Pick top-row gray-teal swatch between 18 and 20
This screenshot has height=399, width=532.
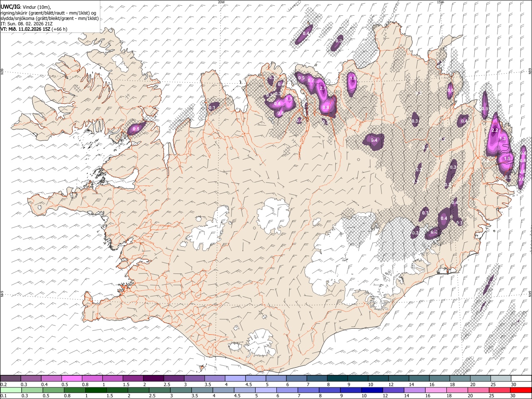pyautogui.click(x=460, y=378)
